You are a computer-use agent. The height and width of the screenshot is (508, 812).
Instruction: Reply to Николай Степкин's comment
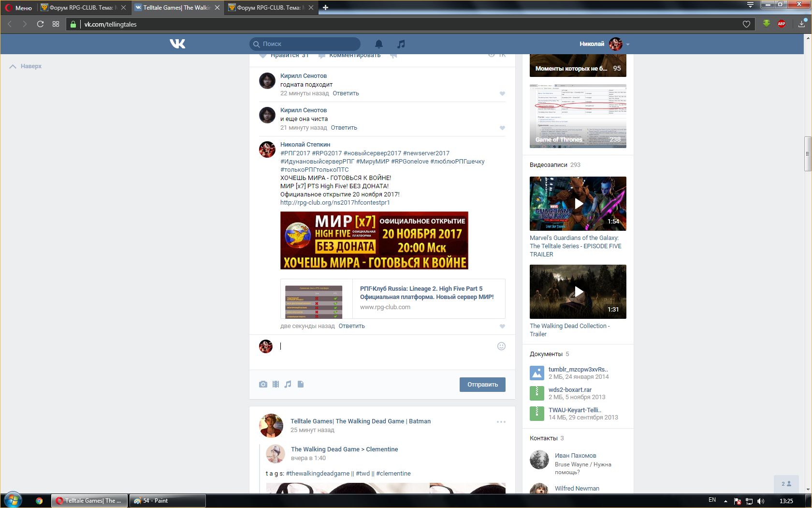tap(351, 326)
